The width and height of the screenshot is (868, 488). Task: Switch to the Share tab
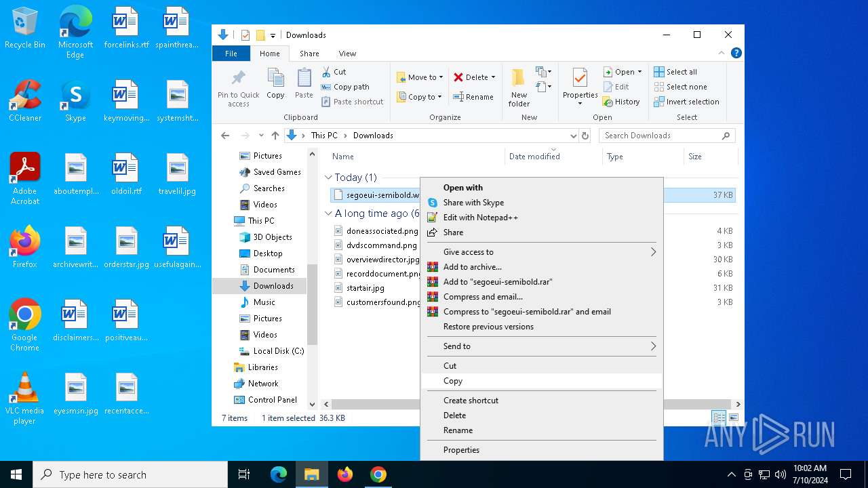coord(309,54)
